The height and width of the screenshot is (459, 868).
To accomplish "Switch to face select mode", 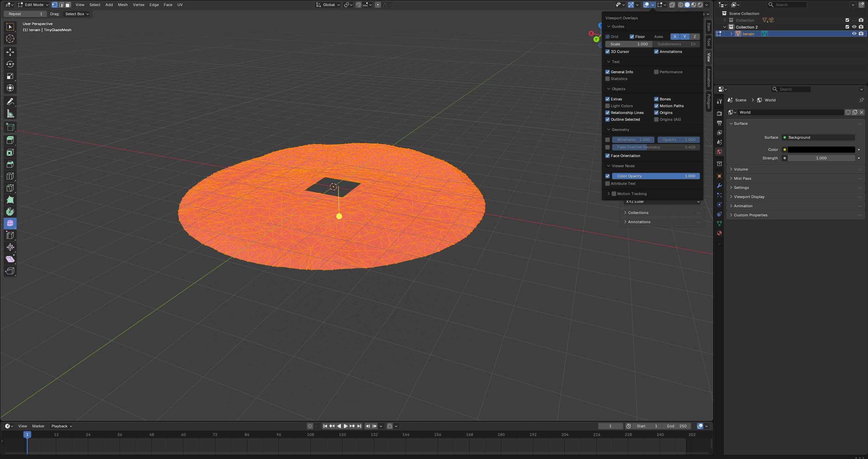I will [68, 5].
